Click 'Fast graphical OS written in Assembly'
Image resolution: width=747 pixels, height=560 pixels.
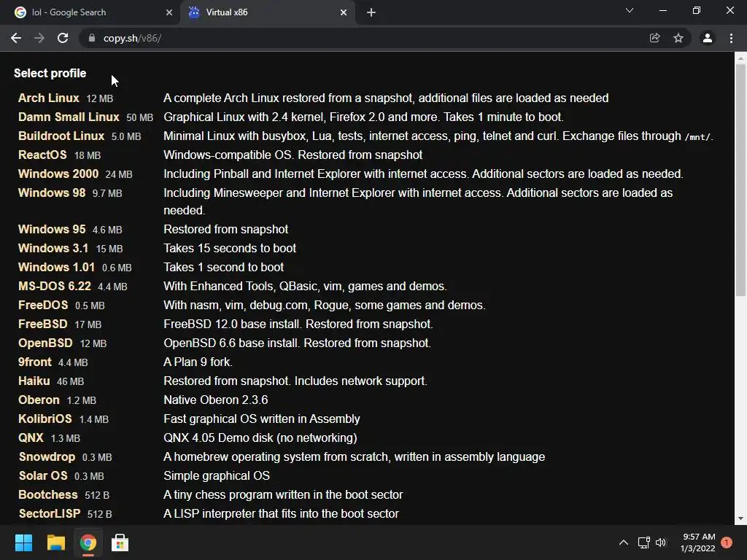[x=262, y=419]
